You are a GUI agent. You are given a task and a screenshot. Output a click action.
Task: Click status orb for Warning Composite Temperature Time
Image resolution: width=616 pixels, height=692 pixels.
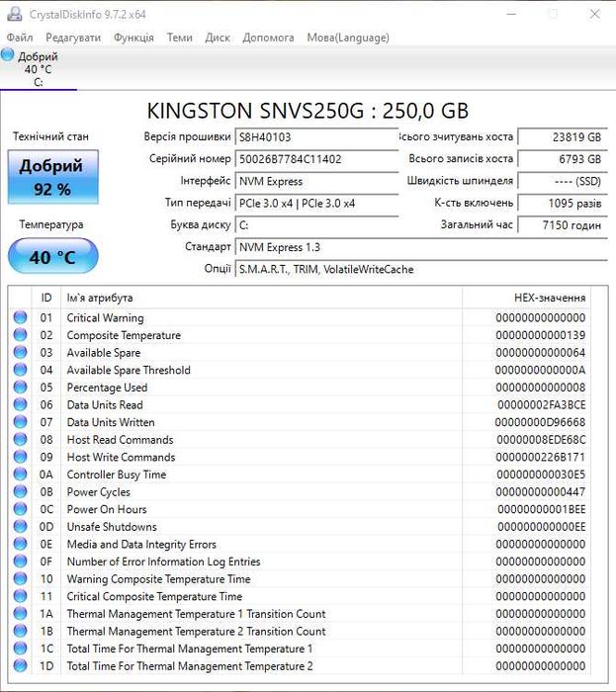tap(21, 578)
